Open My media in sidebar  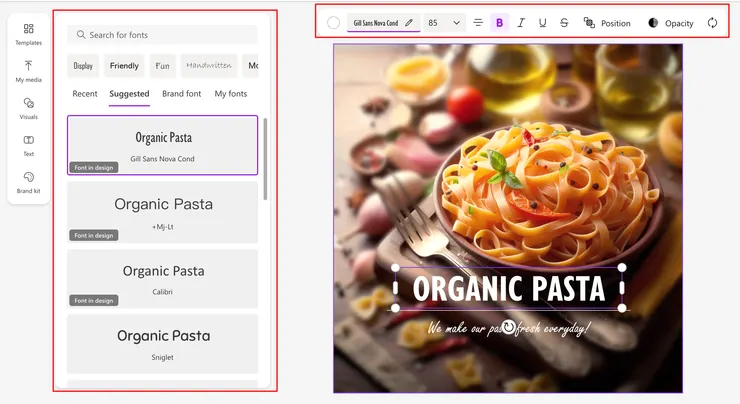coord(28,71)
